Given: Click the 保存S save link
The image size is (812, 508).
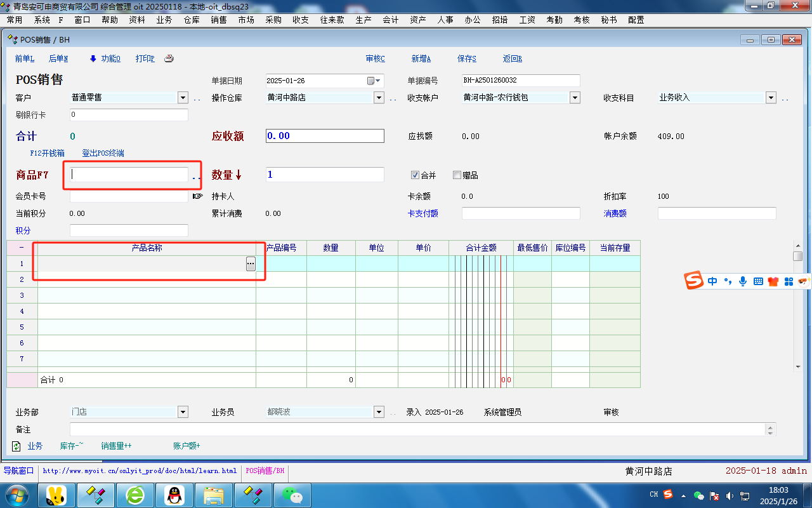Looking at the screenshot, I should 466,59.
